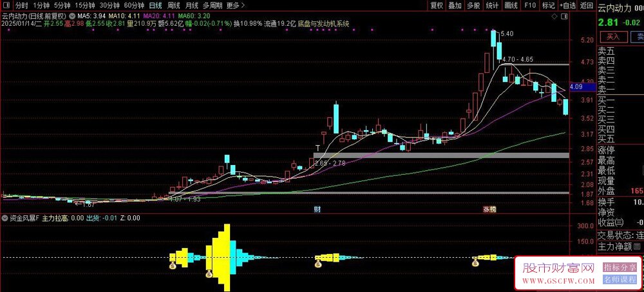Open the chart settings dropdown beside 云内动力 title
The width and height of the screenshot is (644, 292).
click(72, 17)
